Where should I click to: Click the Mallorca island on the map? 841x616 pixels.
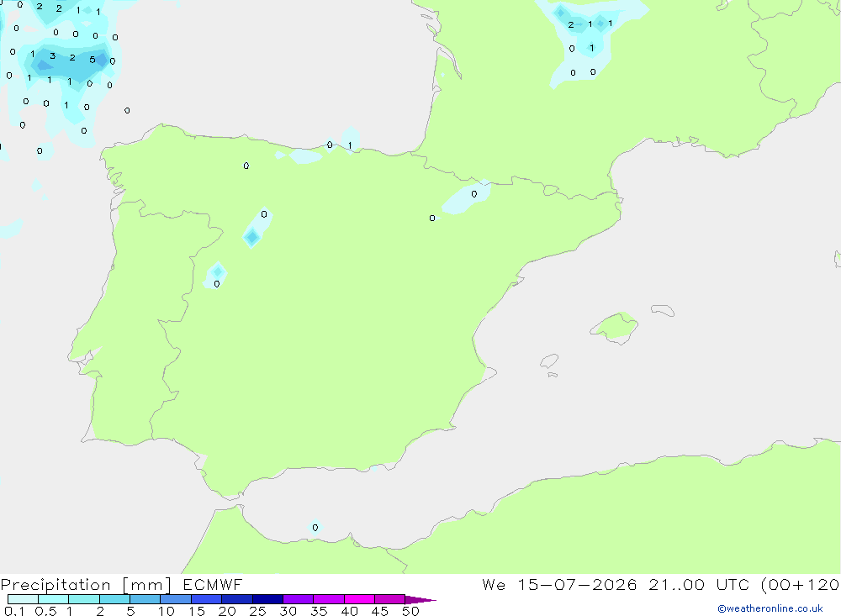pyautogui.click(x=615, y=327)
